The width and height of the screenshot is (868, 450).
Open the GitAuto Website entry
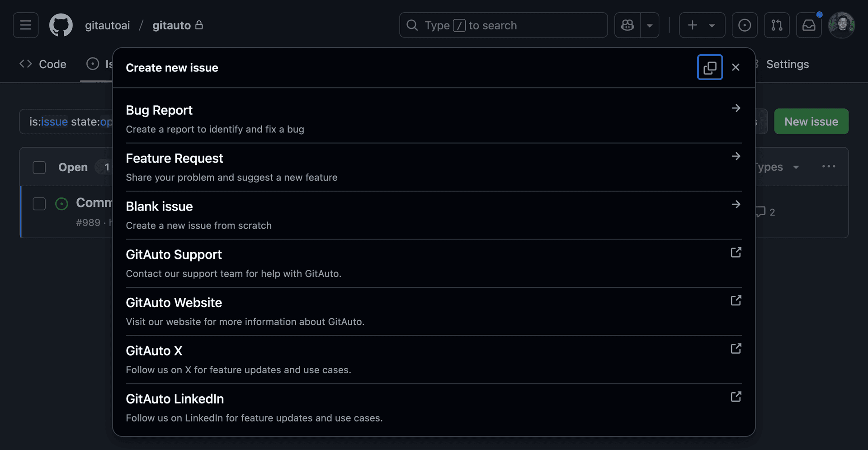pyautogui.click(x=434, y=311)
